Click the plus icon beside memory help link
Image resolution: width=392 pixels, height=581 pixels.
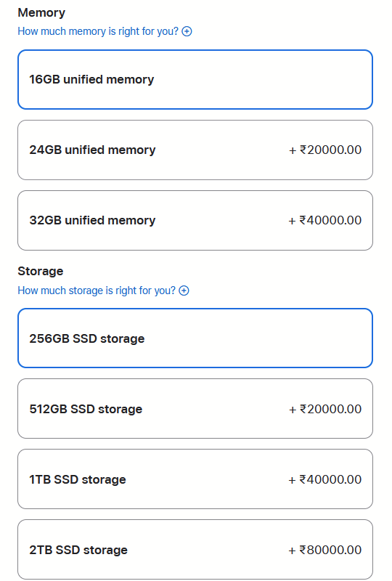click(187, 31)
